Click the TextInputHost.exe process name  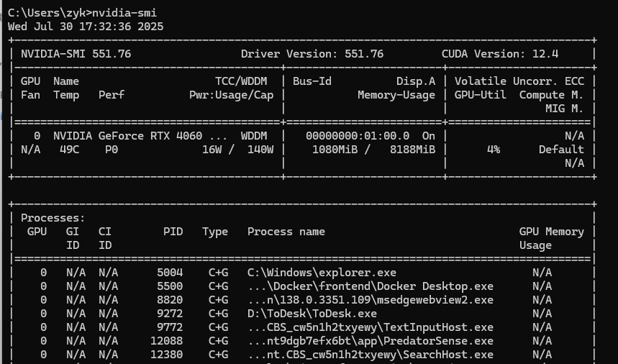[x=371, y=327]
